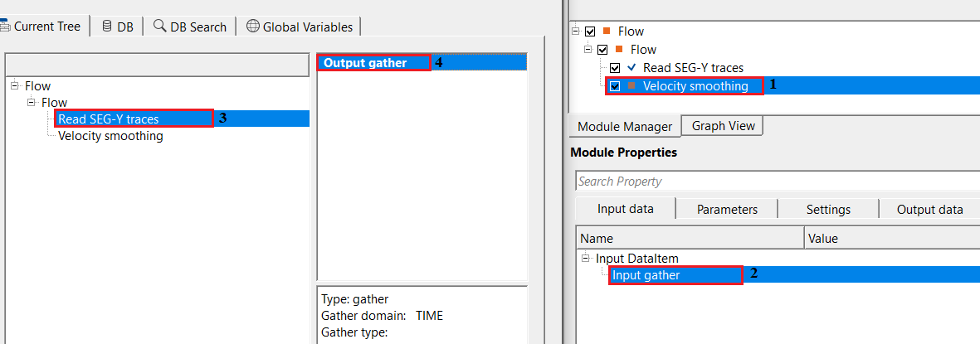The width and height of the screenshot is (980, 344).
Task: Collapse the top Flow node in Current Tree
Action: coord(14,86)
